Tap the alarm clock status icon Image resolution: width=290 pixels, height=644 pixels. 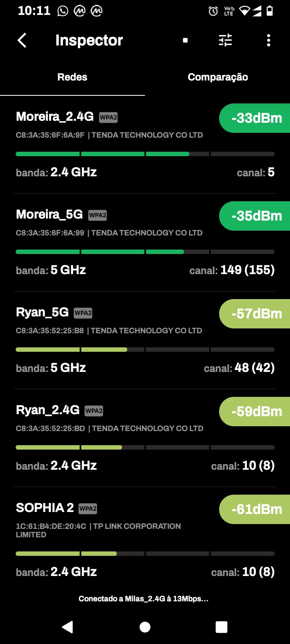213,11
